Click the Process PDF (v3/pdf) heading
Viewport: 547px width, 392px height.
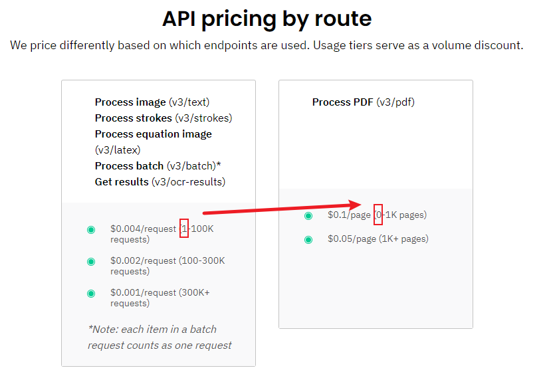pos(364,102)
